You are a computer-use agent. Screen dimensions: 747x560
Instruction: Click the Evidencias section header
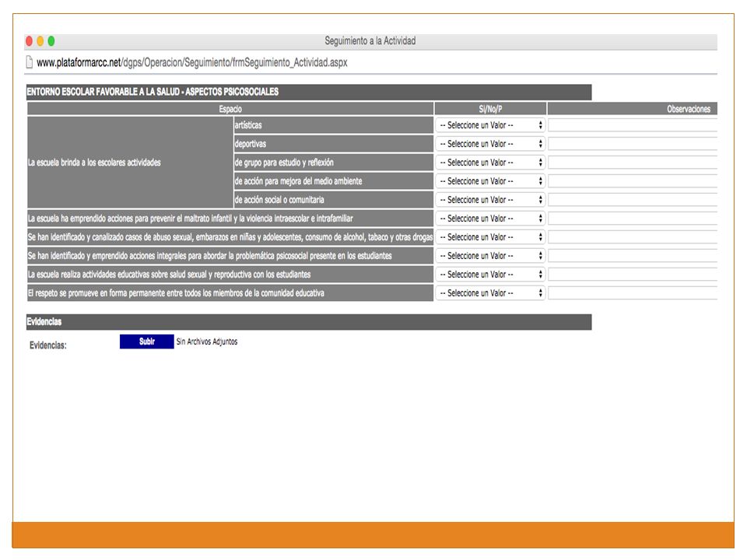(309, 322)
